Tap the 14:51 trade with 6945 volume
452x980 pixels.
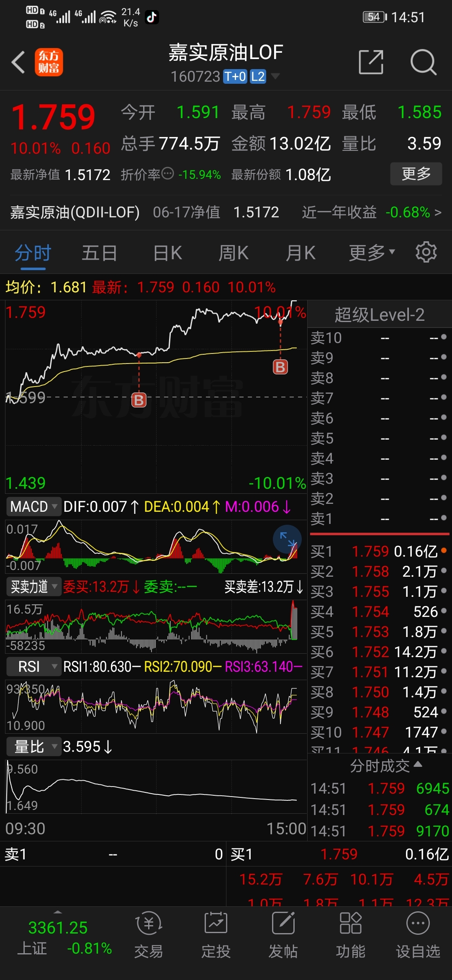380,788
